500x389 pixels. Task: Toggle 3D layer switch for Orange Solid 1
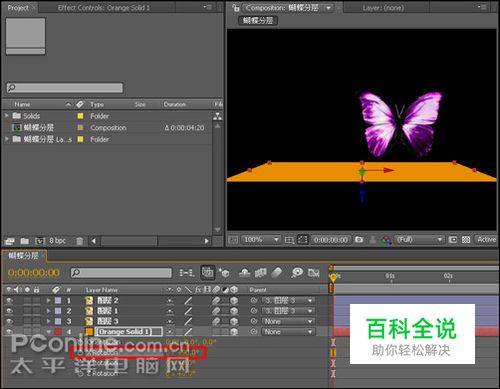pos(234,332)
